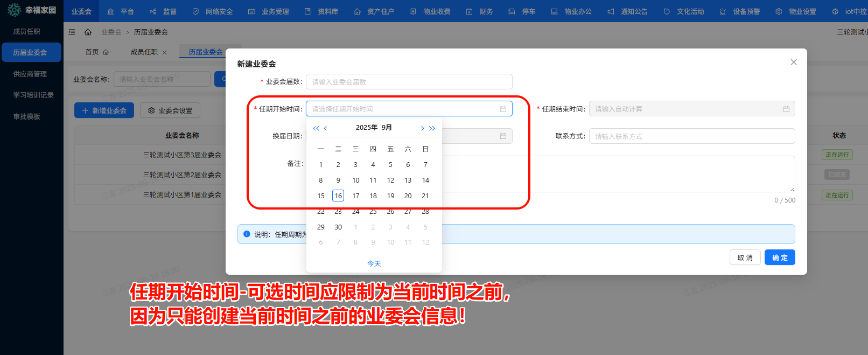Open the 资料库 top menu

[x=321, y=11]
